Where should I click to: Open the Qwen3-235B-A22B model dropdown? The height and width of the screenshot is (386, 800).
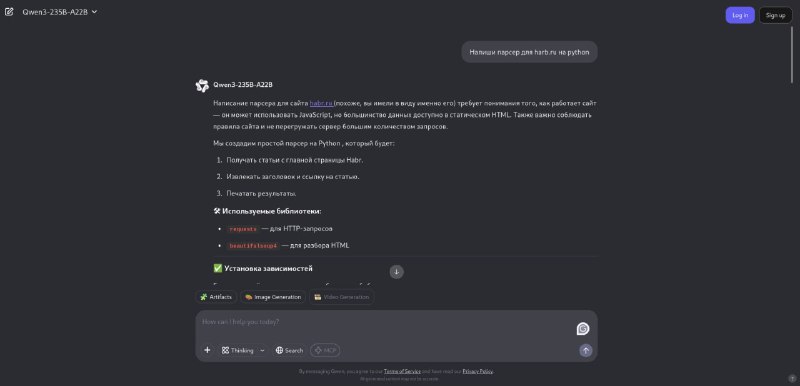(x=60, y=12)
